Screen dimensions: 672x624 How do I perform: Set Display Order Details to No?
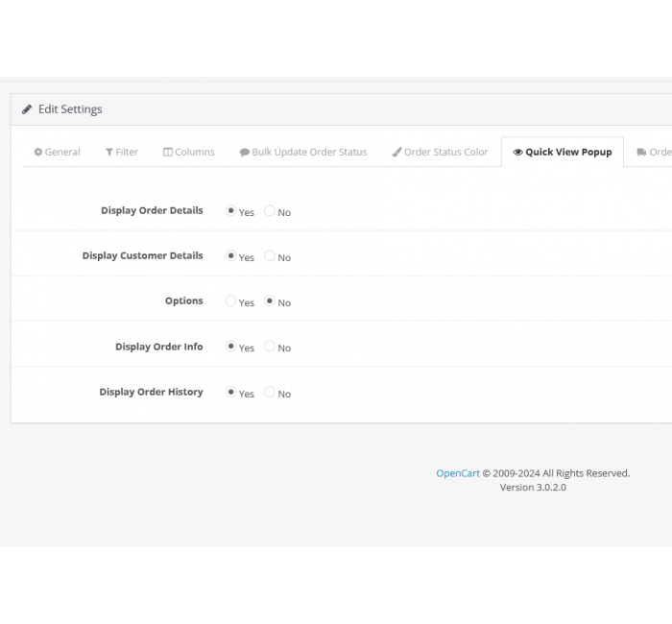tap(270, 210)
